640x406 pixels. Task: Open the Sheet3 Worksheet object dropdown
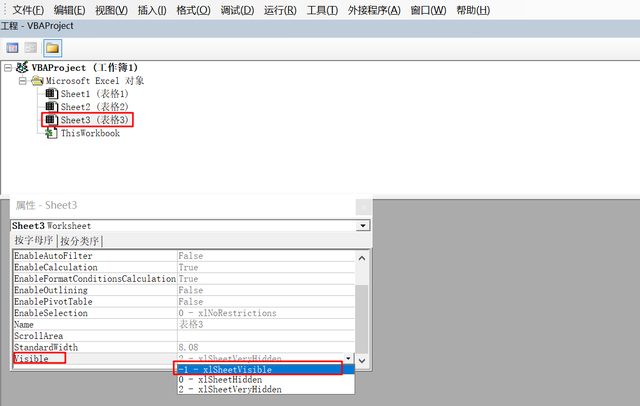point(362,226)
